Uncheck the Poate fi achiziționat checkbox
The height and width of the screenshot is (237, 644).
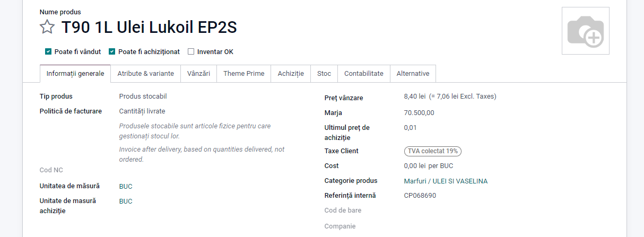112,52
